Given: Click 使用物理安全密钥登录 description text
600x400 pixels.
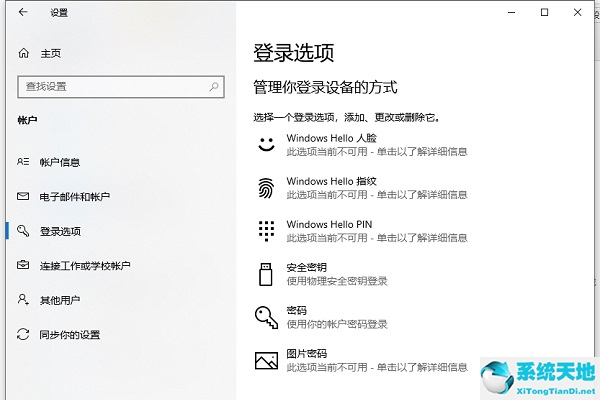Looking at the screenshot, I should point(337,281).
